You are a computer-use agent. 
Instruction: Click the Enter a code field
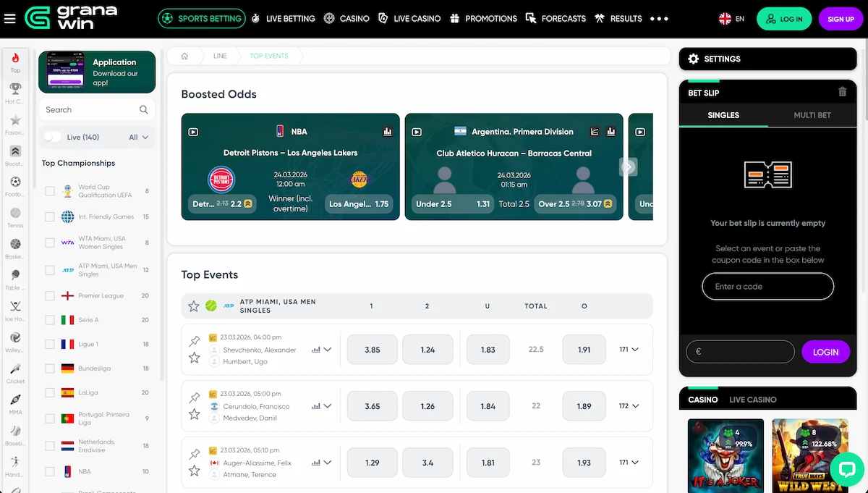pos(767,287)
